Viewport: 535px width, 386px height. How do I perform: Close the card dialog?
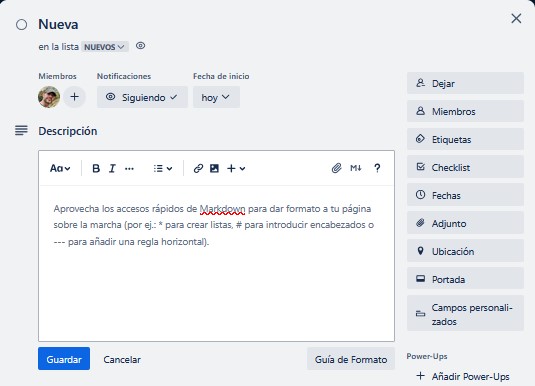(516, 18)
